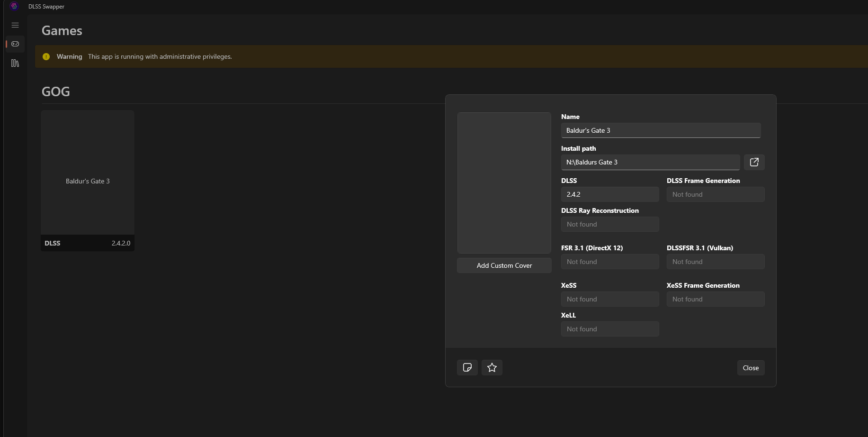This screenshot has width=868, height=437.
Task: Click the DLSS Swapper app logo
Action: pyautogui.click(x=14, y=6)
